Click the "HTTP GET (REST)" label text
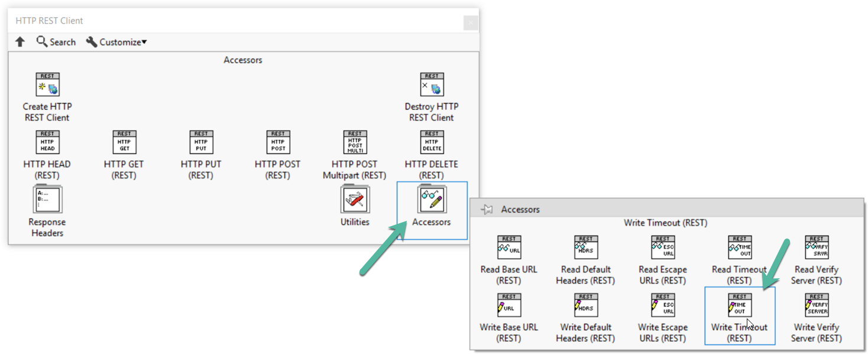The height and width of the screenshot is (354, 868). click(x=124, y=169)
